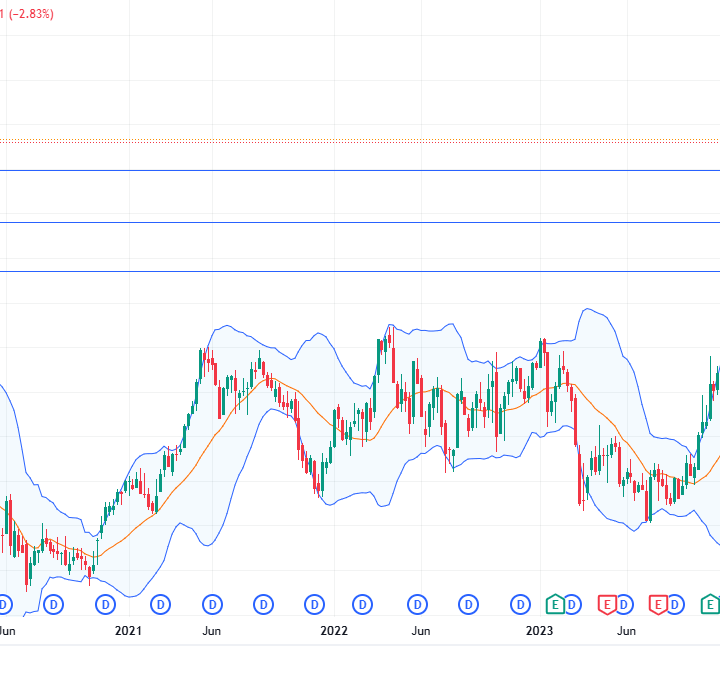This screenshot has height=680, width=720.
Task: Select the dotted orange price line
Action: 360,140
